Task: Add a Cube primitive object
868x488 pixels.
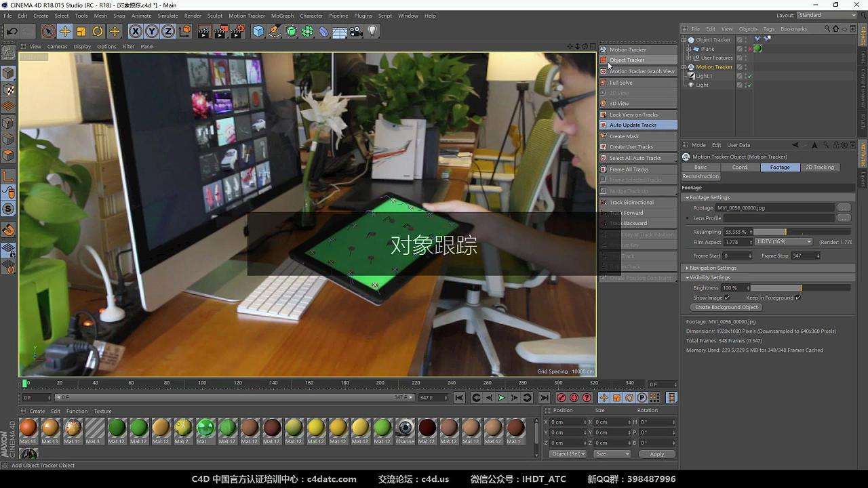Action: coord(258,31)
